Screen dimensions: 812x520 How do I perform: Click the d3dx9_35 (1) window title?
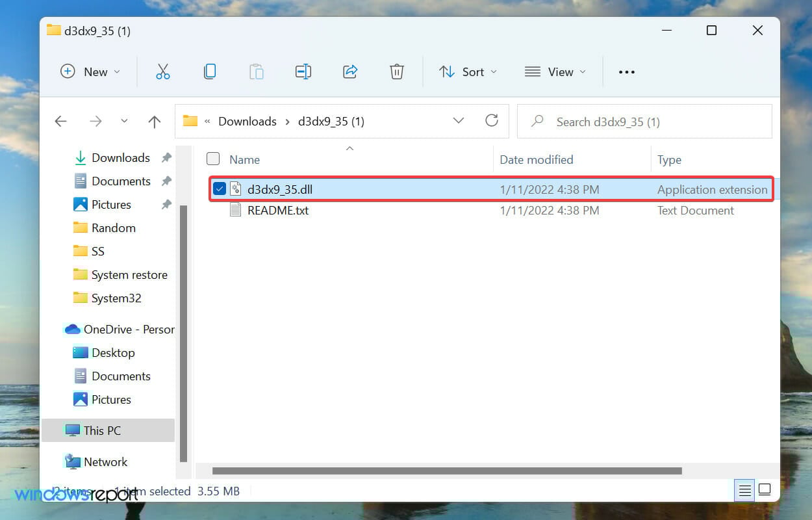coord(97,31)
